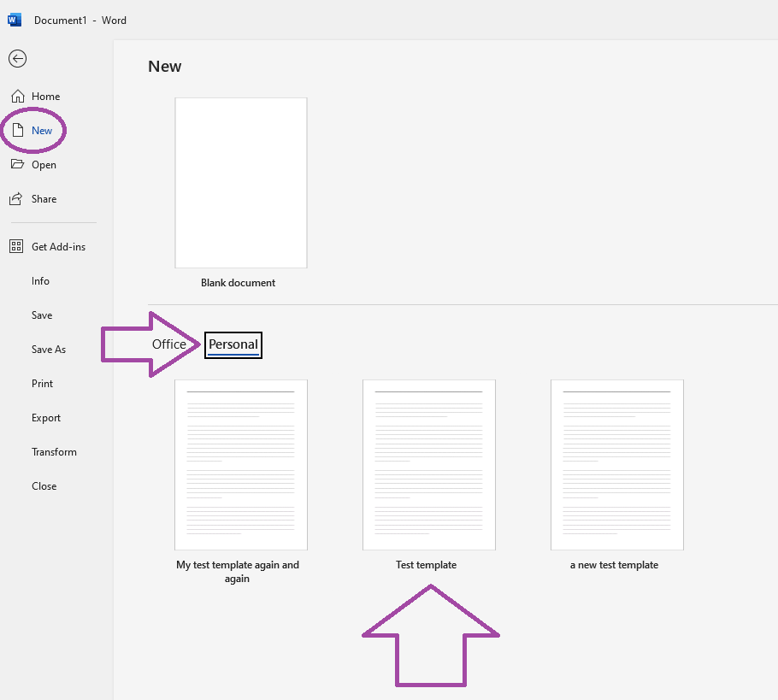
Task: Open the Test template
Action: coord(428,465)
